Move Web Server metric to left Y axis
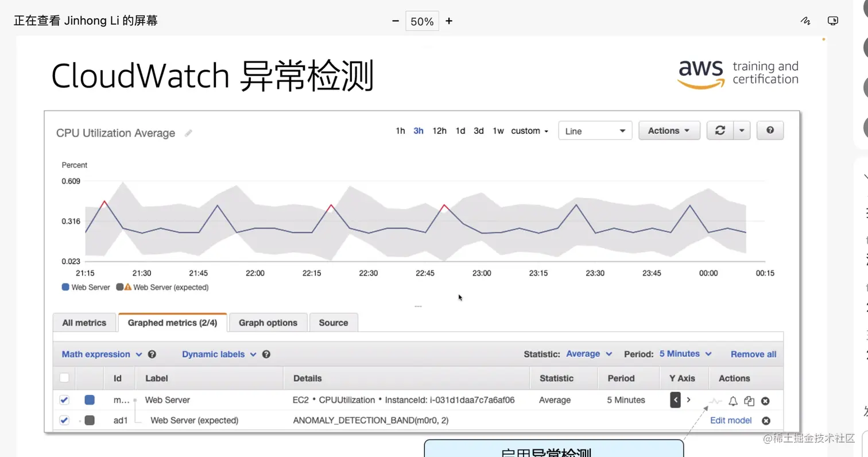The image size is (868, 457). coord(676,400)
